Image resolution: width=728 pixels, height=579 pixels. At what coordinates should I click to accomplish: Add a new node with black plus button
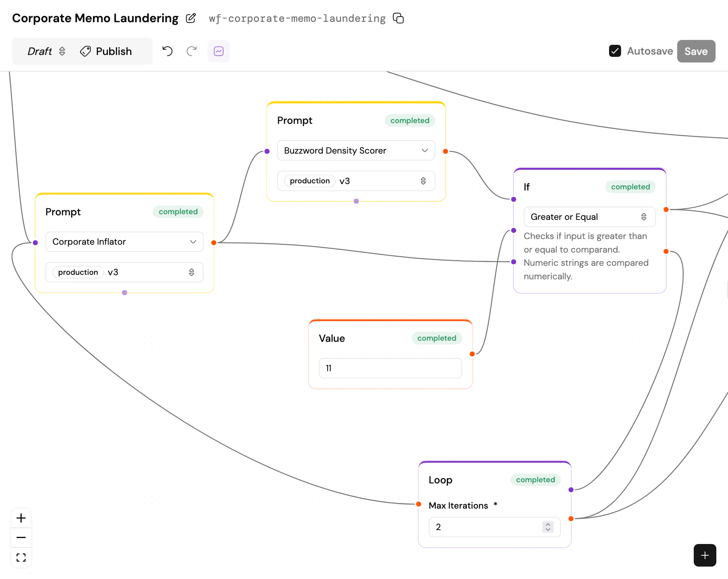(x=705, y=555)
